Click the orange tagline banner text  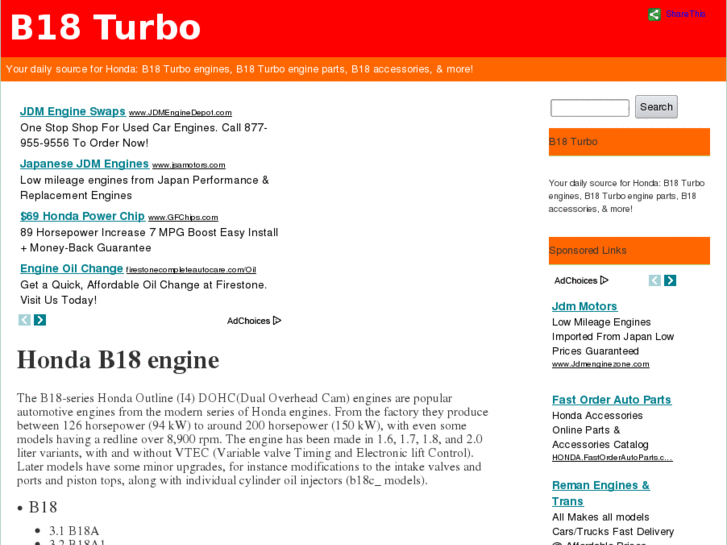[x=239, y=69]
